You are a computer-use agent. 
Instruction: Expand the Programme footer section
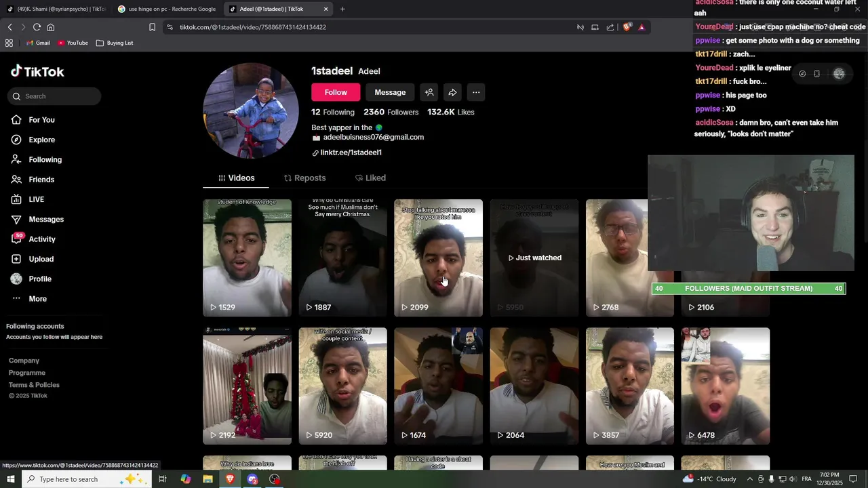[x=27, y=373]
